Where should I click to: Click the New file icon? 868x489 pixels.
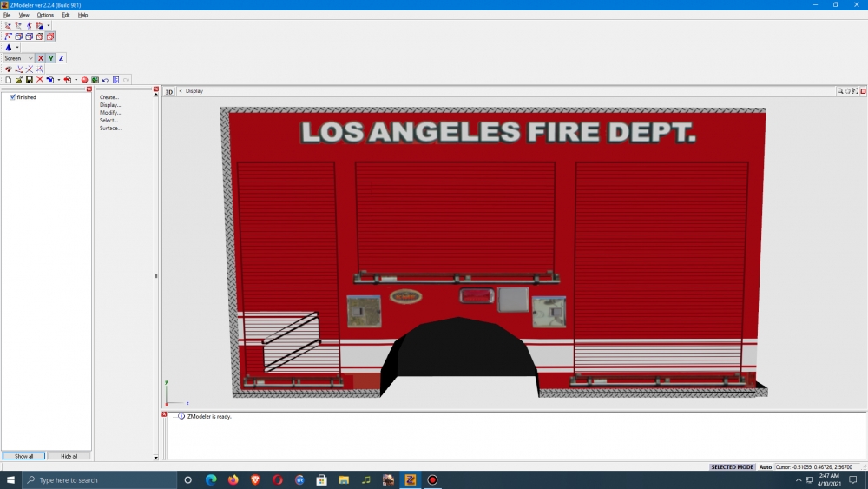pos(8,80)
